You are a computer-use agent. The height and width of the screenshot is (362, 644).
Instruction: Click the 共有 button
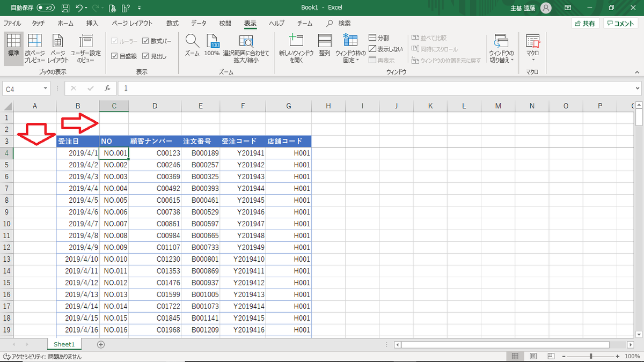point(584,23)
